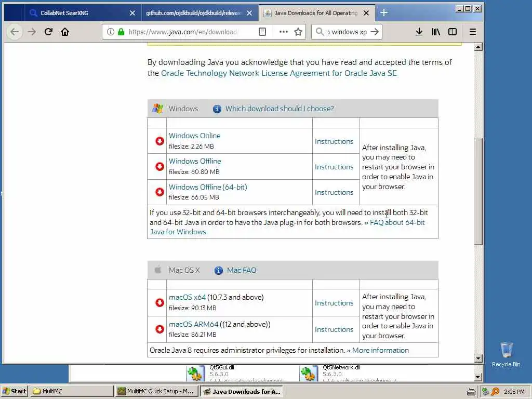Click the green padlock security icon

coord(121,32)
